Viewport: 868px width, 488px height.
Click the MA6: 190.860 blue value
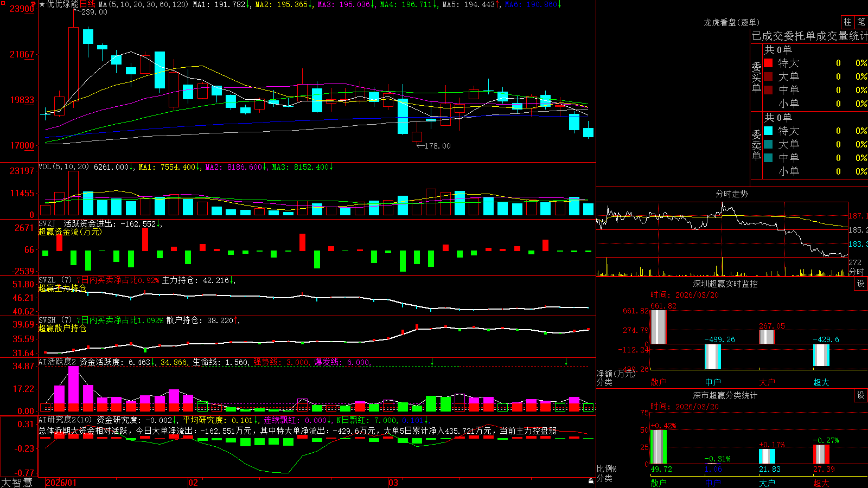click(533, 4)
